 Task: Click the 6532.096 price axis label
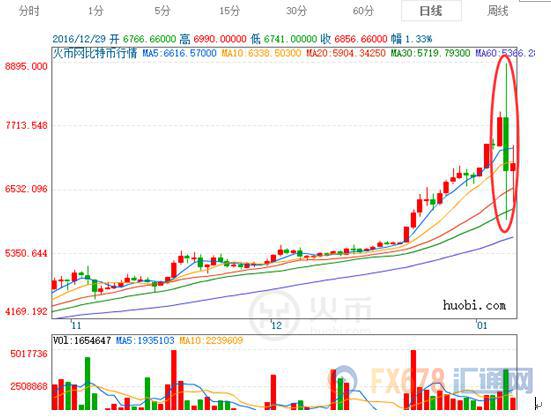click(26, 189)
